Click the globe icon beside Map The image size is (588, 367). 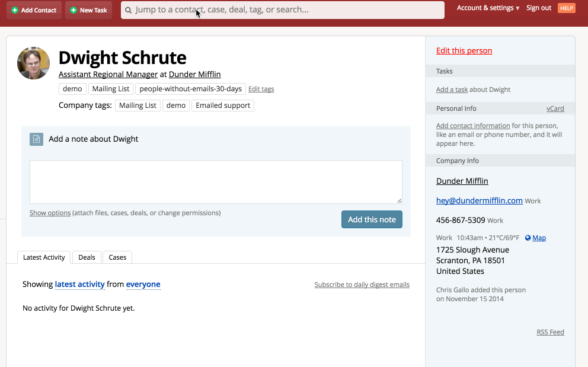[x=528, y=238]
